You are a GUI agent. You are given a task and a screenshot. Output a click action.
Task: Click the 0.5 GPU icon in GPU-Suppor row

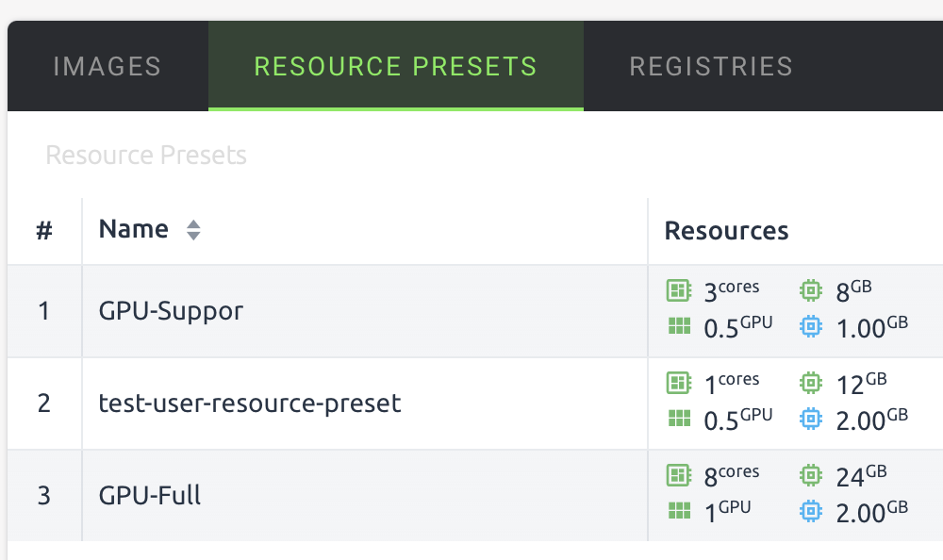click(x=678, y=326)
